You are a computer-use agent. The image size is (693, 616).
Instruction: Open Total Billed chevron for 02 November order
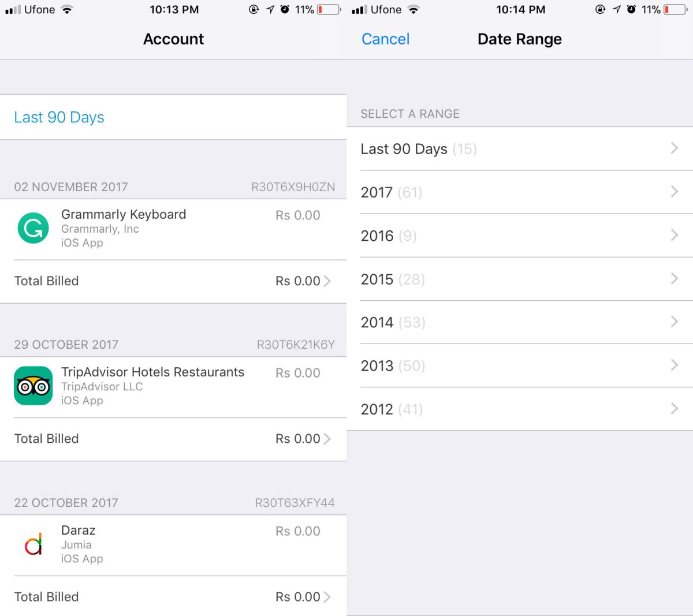coord(327,281)
